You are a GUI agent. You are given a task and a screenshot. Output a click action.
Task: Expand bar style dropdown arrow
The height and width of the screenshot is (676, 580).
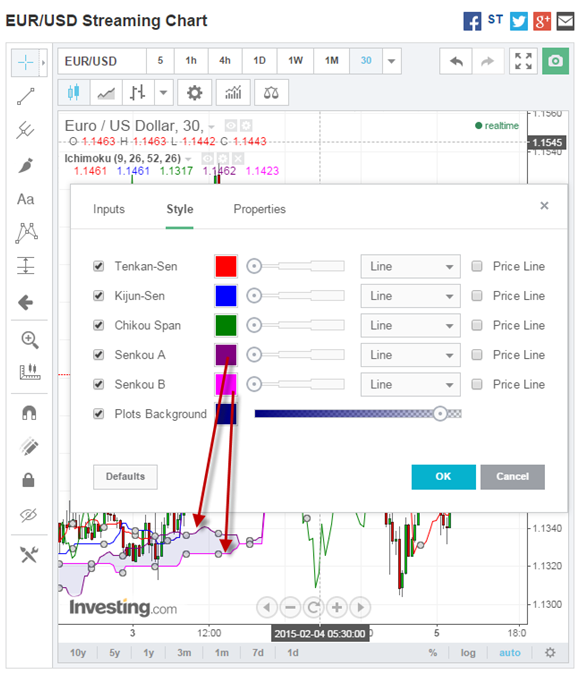(x=163, y=93)
